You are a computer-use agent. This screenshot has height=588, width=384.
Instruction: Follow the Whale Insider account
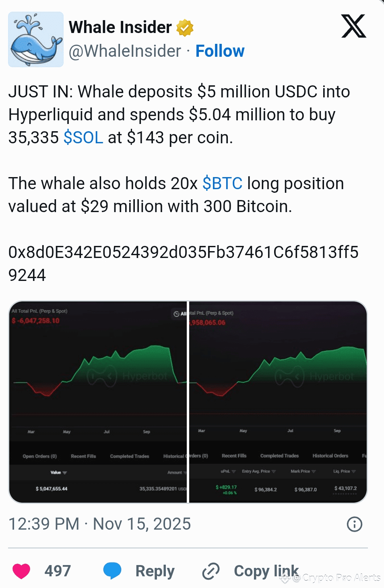click(220, 51)
